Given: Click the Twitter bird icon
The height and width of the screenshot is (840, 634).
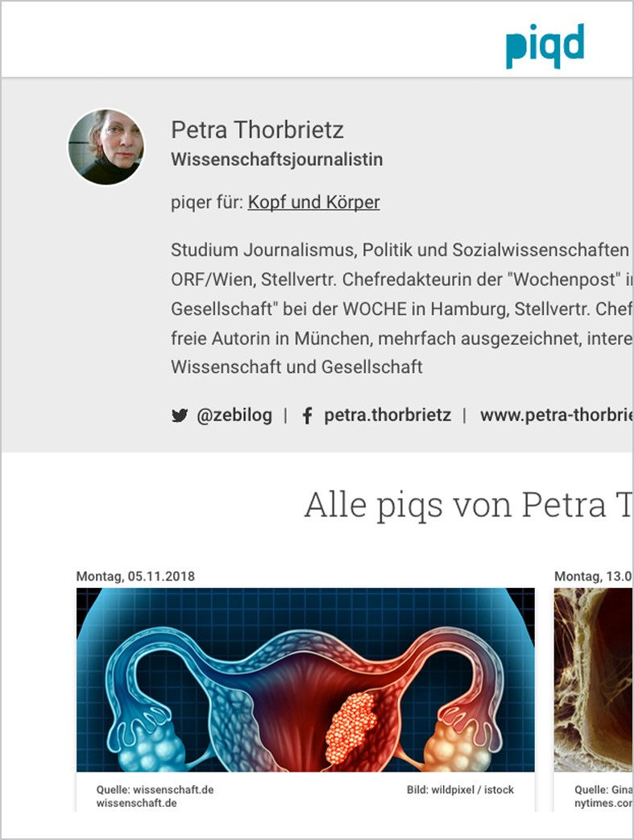Looking at the screenshot, I should tap(180, 416).
